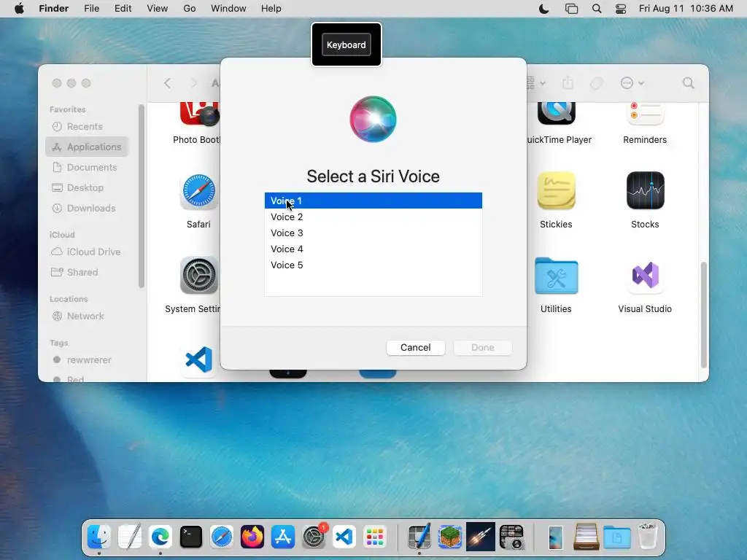The image size is (747, 560).
Task: Open System Settings from the Dock
Action: pos(314,537)
